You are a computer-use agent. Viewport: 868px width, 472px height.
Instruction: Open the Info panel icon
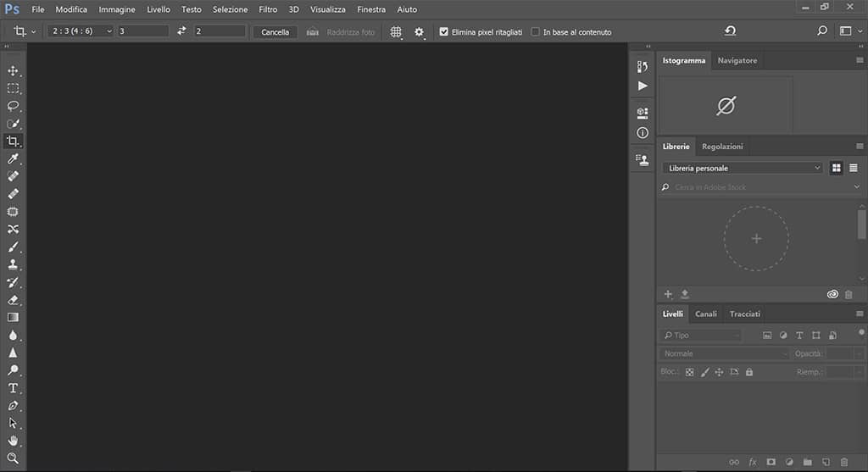[x=643, y=133]
